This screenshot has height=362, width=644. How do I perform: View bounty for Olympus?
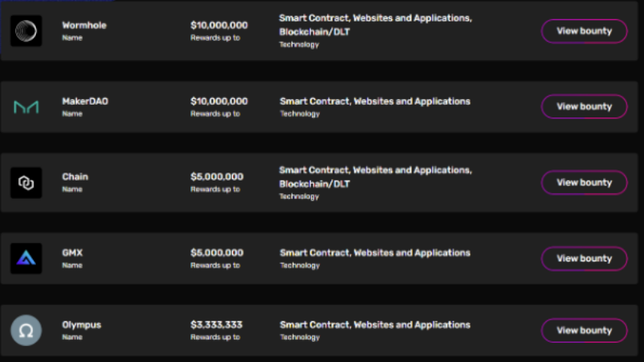(584, 330)
